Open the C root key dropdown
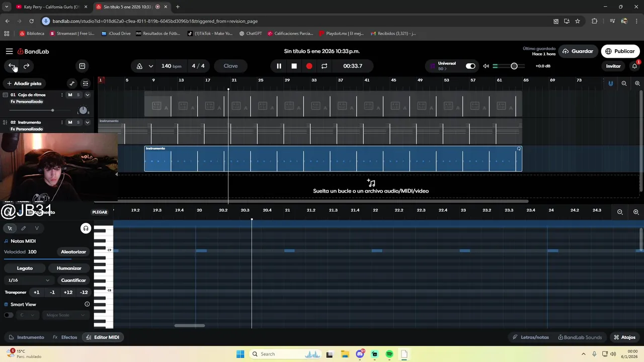Screen dimensions: 644x362 [27, 315]
